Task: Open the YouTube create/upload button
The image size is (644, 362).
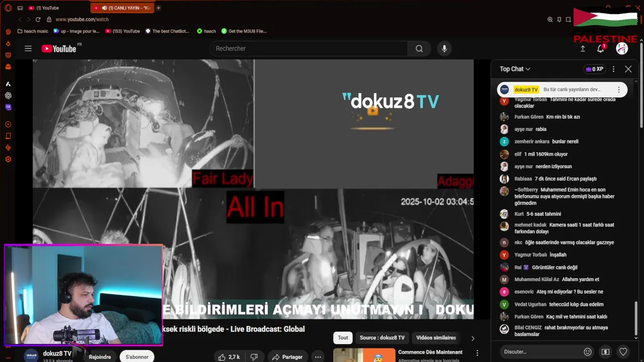Action: coord(583,49)
